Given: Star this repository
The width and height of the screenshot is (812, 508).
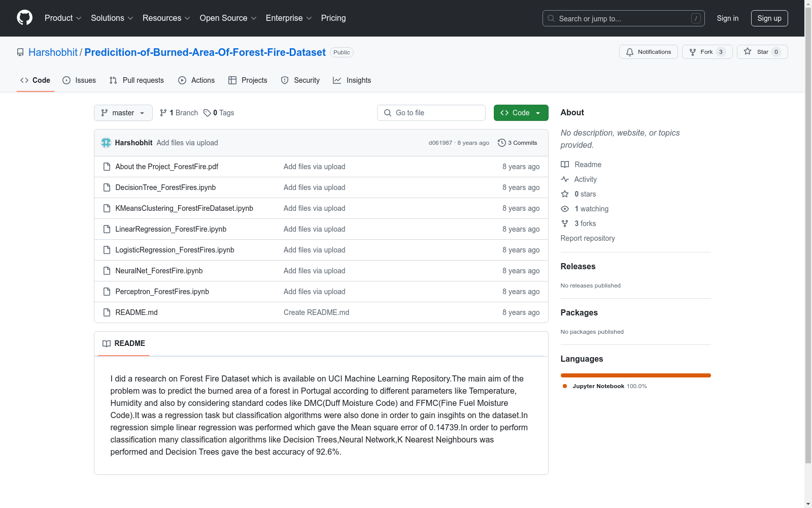Looking at the screenshot, I should pyautogui.click(x=762, y=52).
